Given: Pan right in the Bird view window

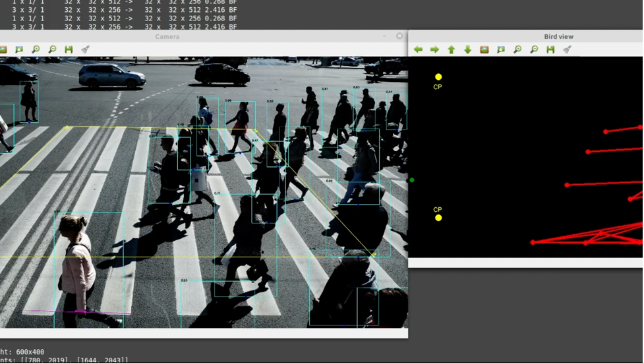Looking at the screenshot, I should click(x=434, y=49).
